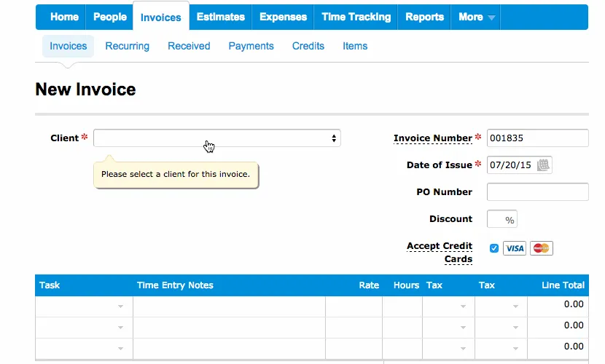The width and height of the screenshot is (605, 364).
Task: Open the first row Task dropdown
Action: click(83, 306)
